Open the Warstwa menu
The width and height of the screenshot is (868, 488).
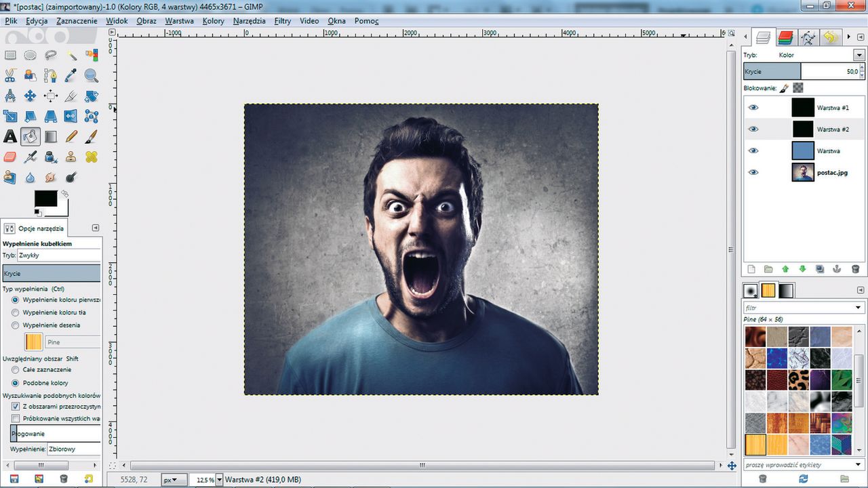pyautogui.click(x=179, y=21)
